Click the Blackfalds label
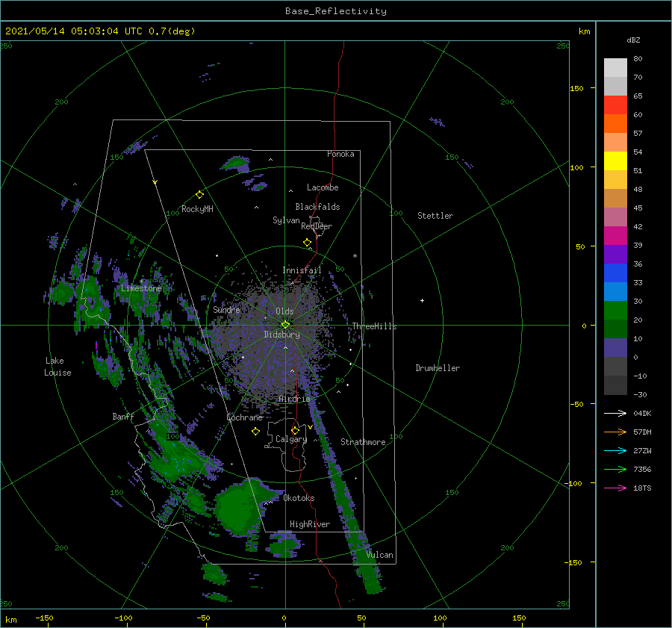The image size is (672, 628). 317,207
